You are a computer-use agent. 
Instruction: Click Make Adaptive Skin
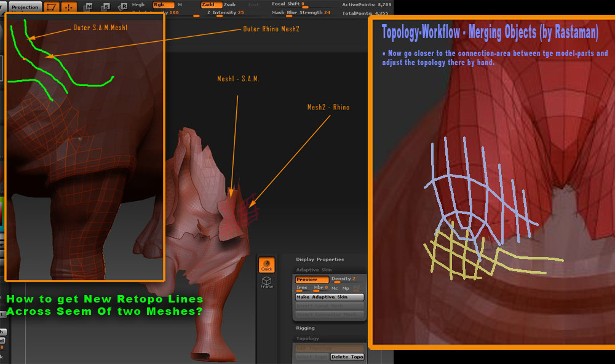[330, 297]
